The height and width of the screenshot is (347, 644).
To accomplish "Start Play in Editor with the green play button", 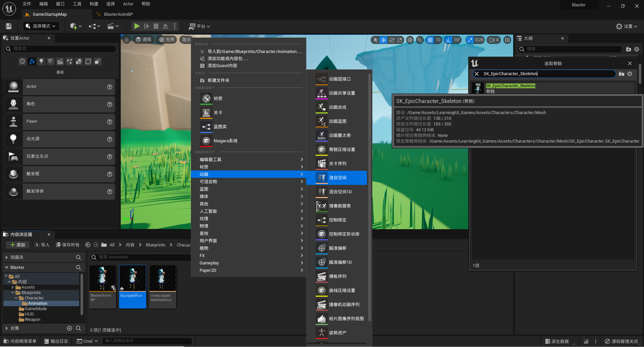I will click(x=137, y=26).
